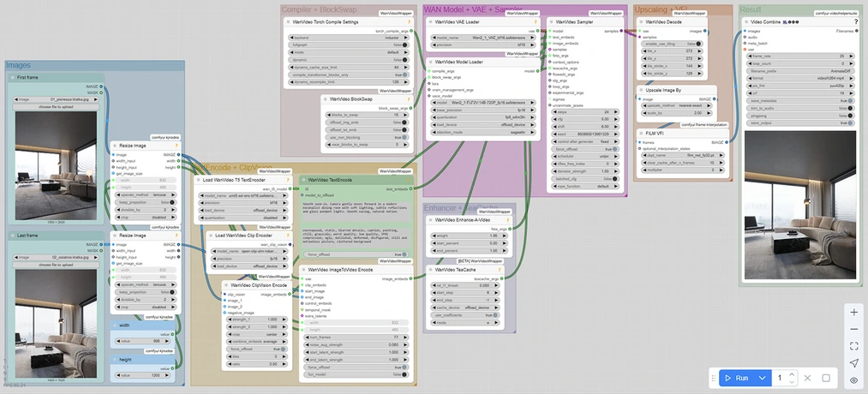Viewport: 868px width, 394px height.
Task: Click the steps field in WanVideo Sampler
Action: [x=582, y=111]
